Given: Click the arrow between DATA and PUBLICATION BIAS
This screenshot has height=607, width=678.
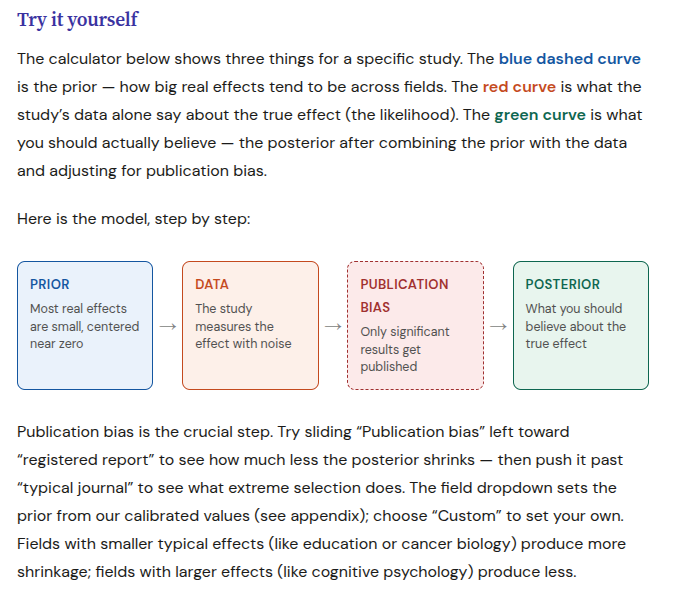Looking at the screenshot, I should coord(333,326).
